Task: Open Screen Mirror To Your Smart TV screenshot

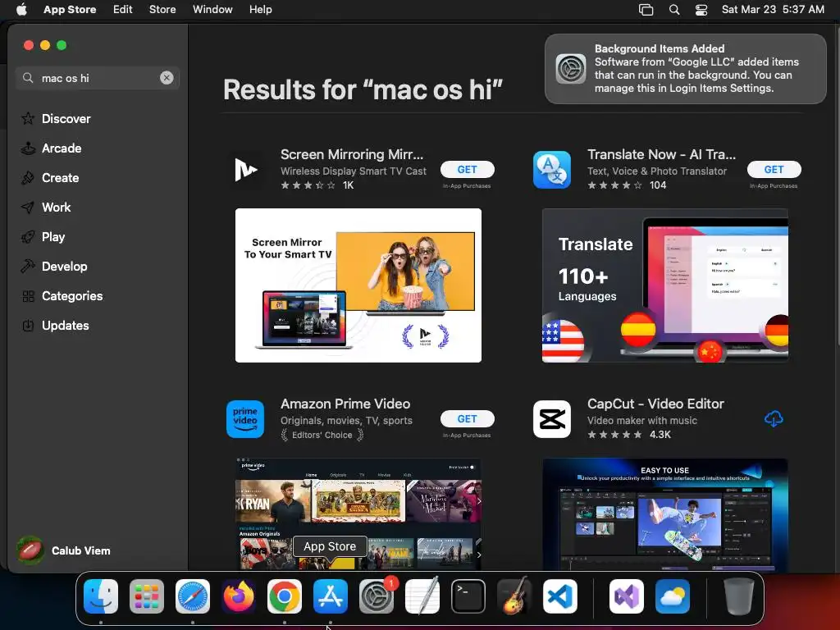Action: [358, 285]
